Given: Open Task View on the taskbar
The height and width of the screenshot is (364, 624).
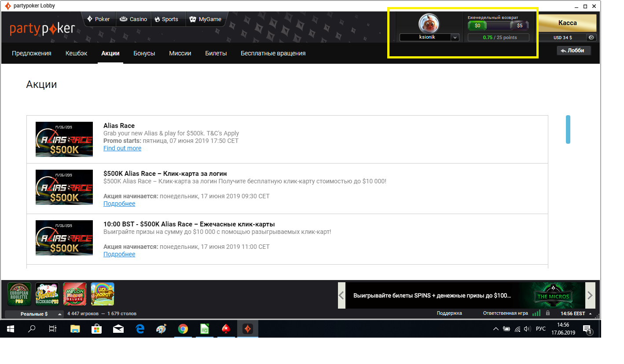Looking at the screenshot, I should coord(53,329).
